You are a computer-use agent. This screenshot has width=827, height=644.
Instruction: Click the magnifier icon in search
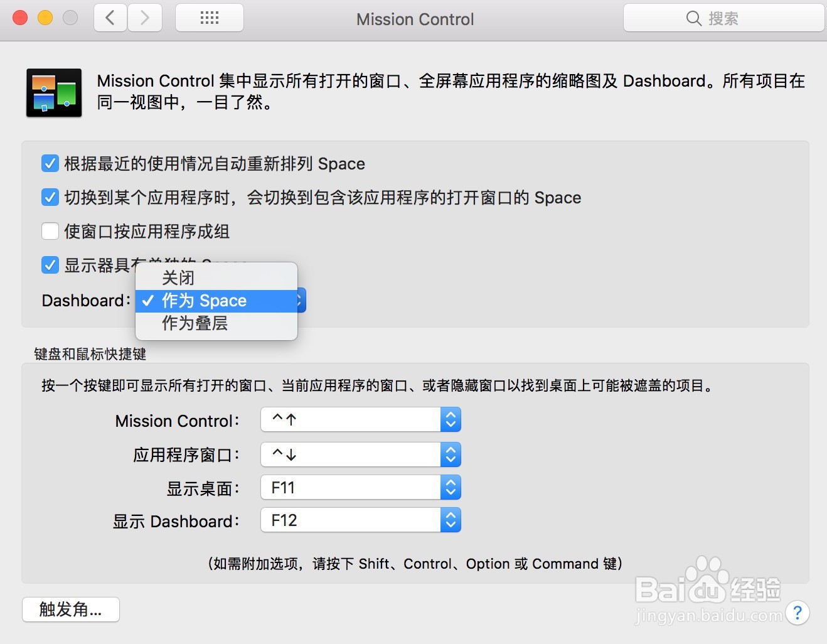tap(693, 18)
